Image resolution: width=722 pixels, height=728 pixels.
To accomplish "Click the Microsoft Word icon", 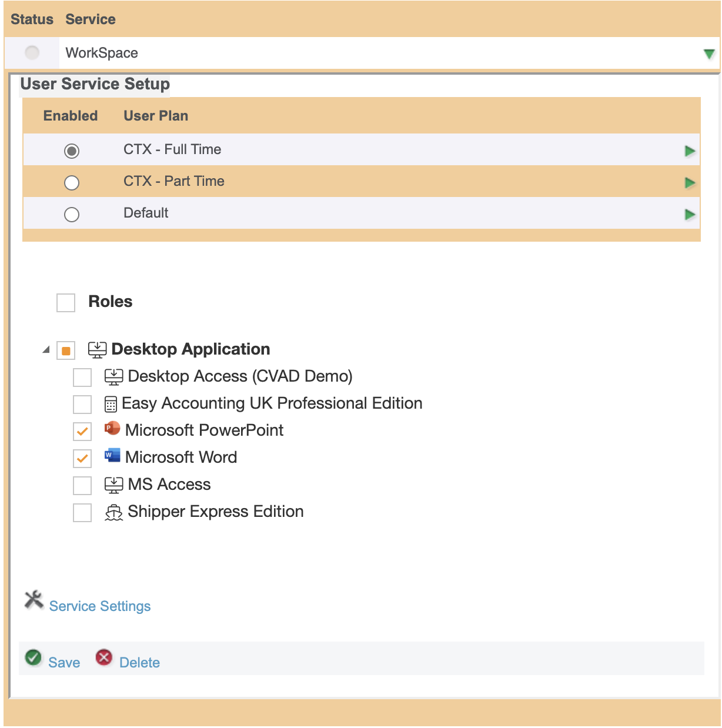I will [112, 456].
